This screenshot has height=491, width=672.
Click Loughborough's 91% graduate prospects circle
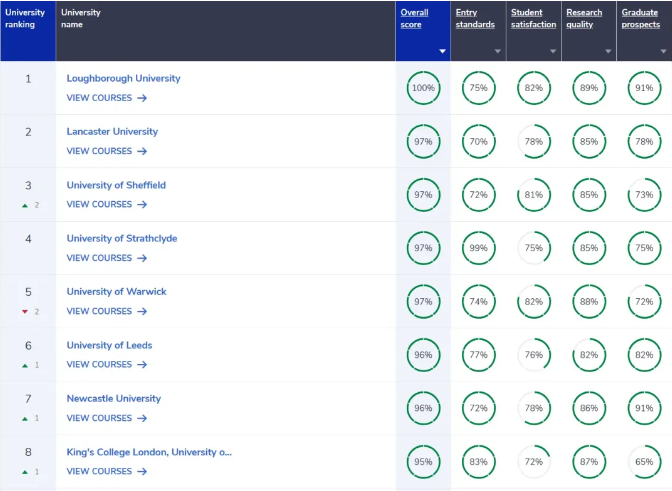click(645, 88)
